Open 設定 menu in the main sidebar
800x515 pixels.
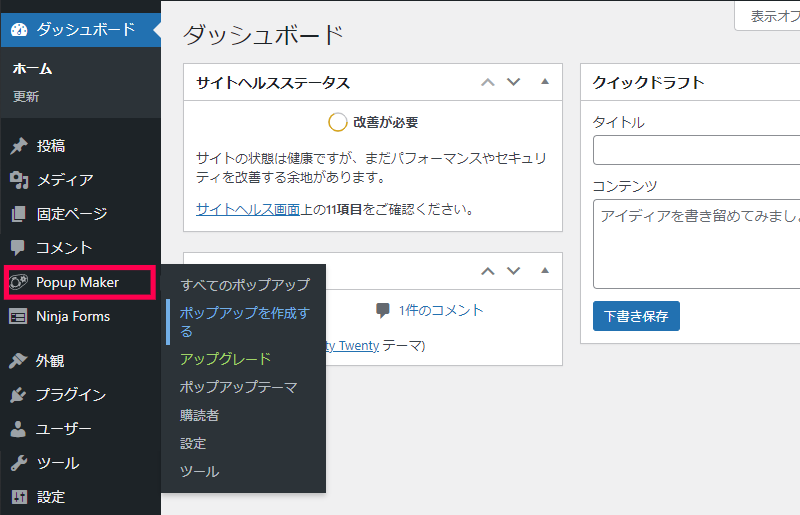(x=81, y=497)
